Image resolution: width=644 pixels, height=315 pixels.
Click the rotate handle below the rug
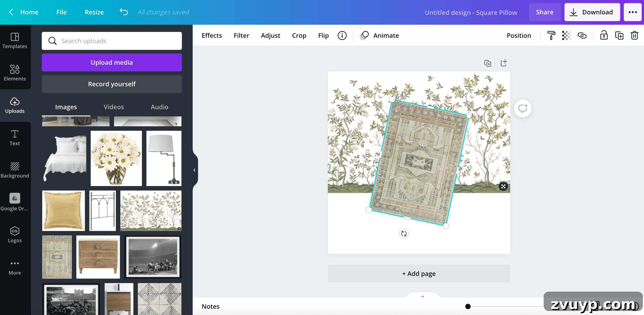click(404, 234)
